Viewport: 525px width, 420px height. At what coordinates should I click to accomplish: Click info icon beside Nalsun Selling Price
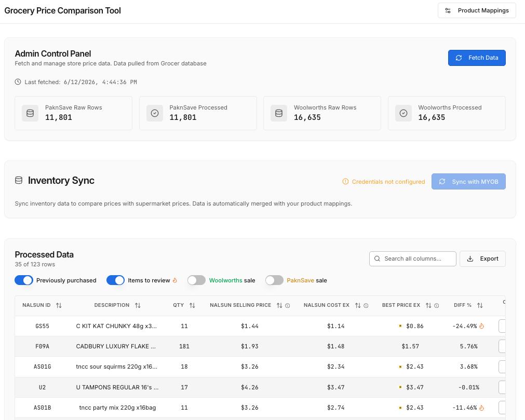288,306
